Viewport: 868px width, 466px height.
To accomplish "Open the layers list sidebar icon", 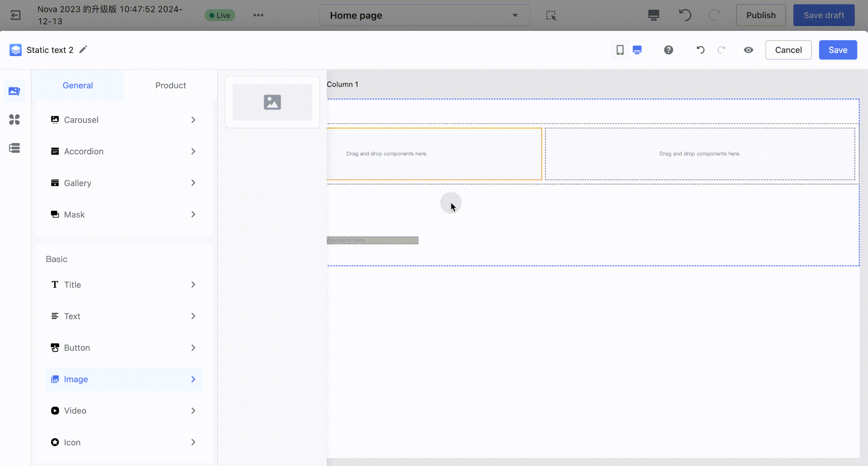I will click(x=15, y=148).
